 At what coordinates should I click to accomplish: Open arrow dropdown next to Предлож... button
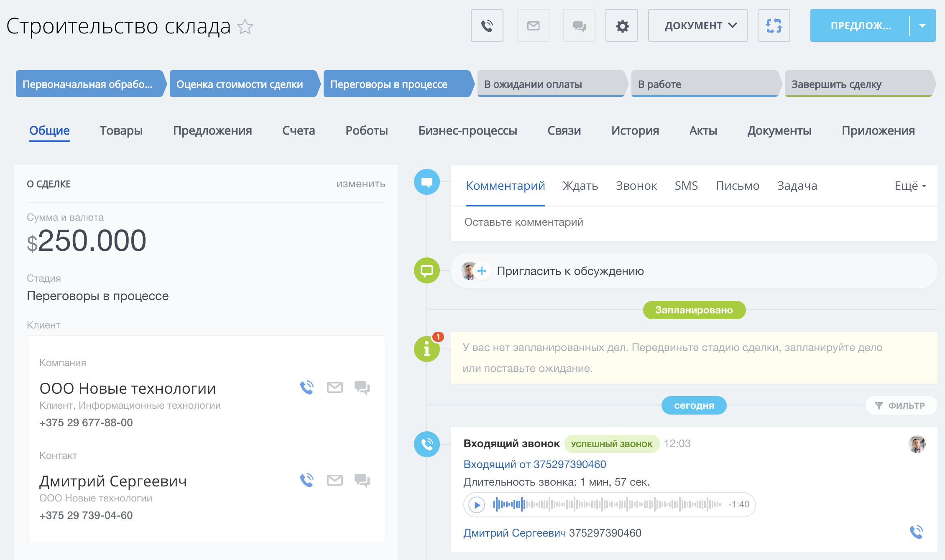click(922, 26)
